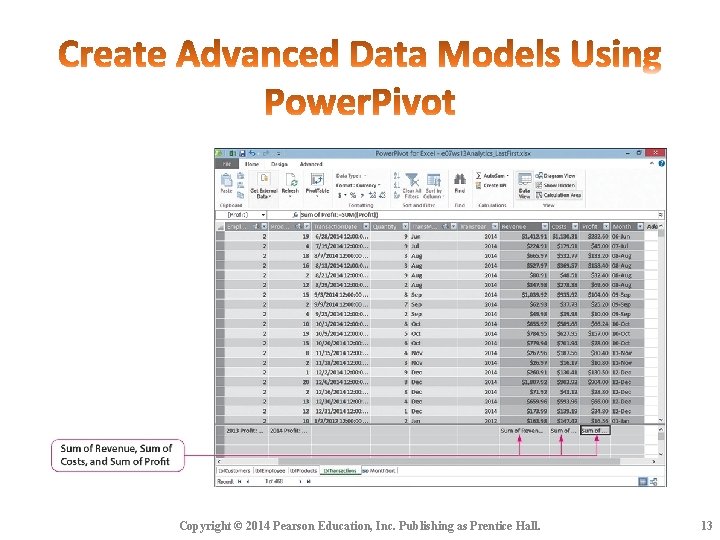Select the 2014 Profit measure cell
The image size is (720, 540).
click(x=289, y=431)
